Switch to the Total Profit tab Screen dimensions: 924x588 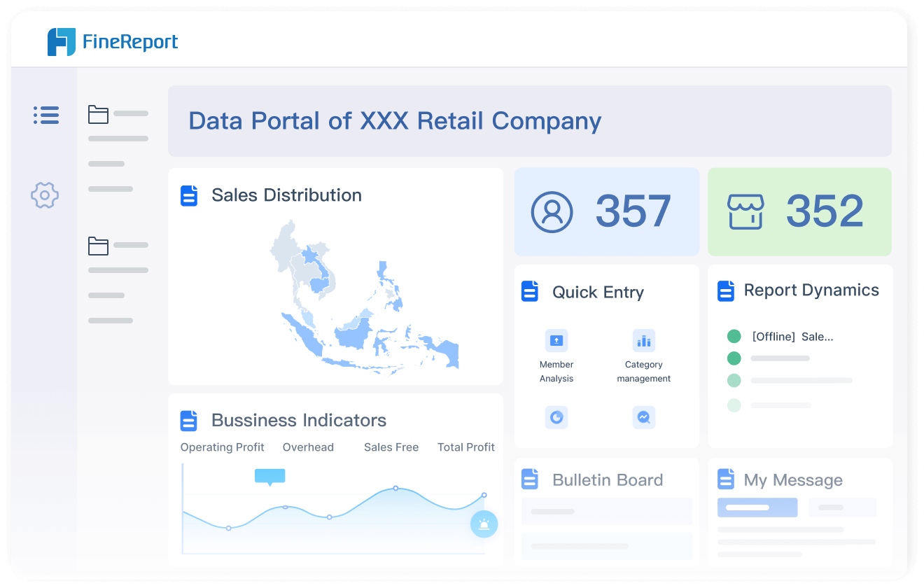pyautogui.click(x=465, y=447)
